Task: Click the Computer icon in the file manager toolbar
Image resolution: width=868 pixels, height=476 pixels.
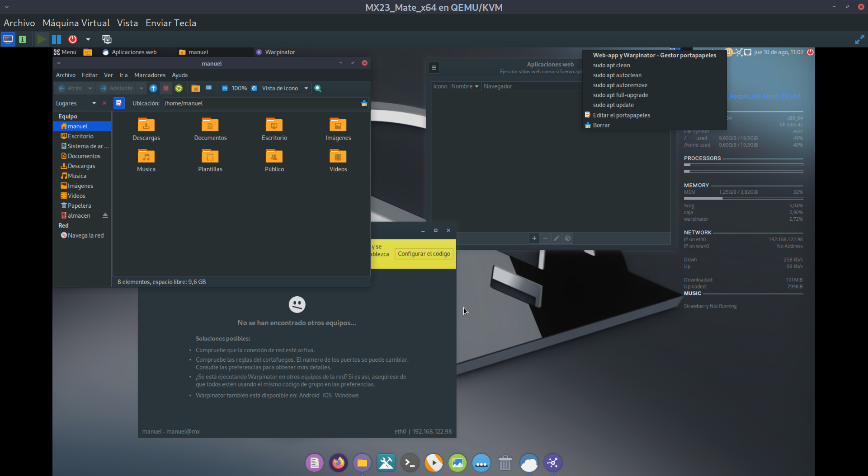Action: click(x=208, y=88)
